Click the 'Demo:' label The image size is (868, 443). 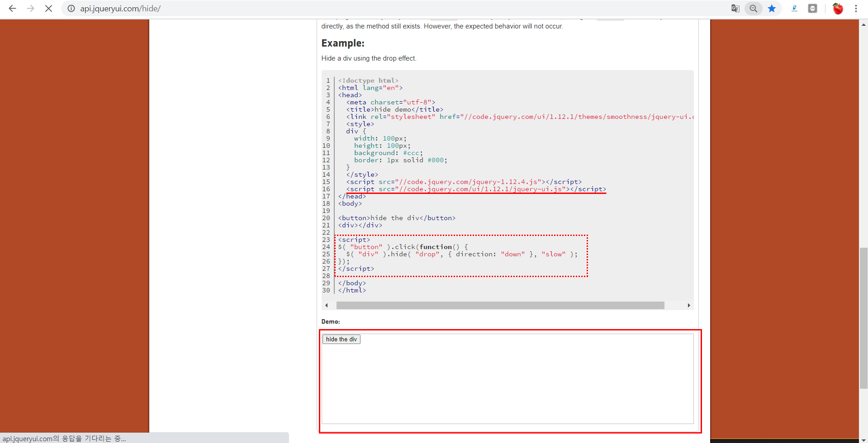click(x=331, y=322)
